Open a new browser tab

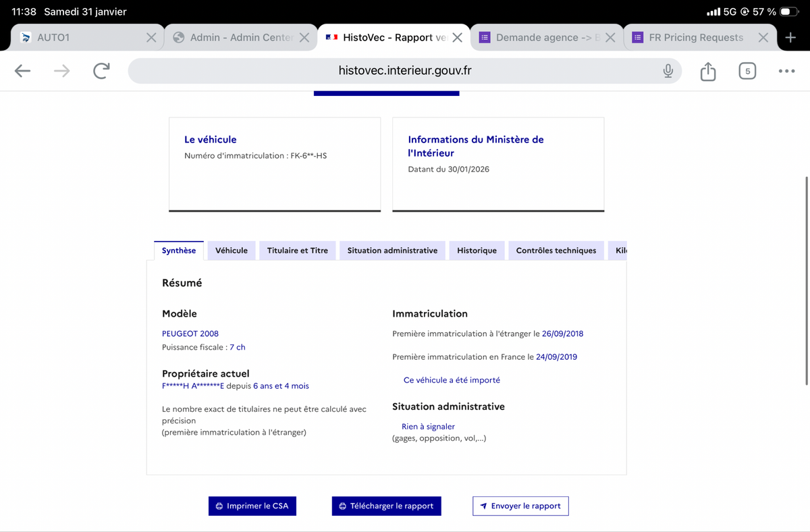click(x=790, y=38)
